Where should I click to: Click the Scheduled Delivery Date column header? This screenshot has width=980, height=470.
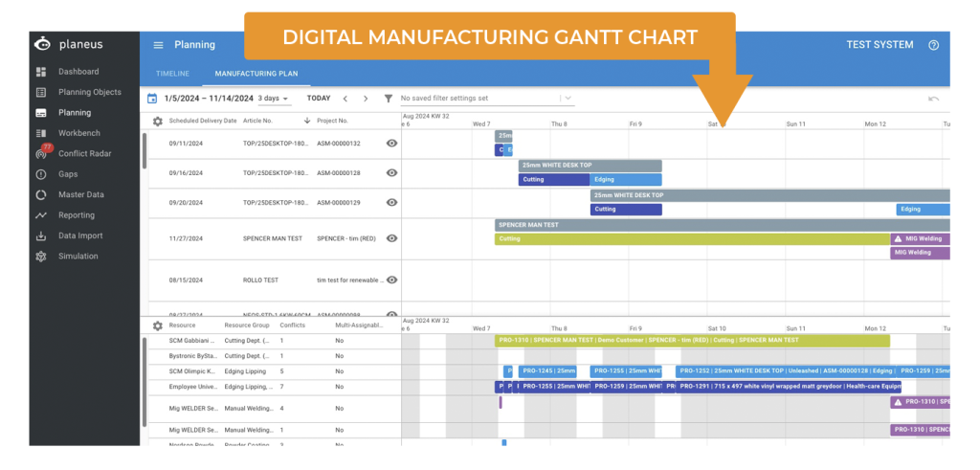203,121
